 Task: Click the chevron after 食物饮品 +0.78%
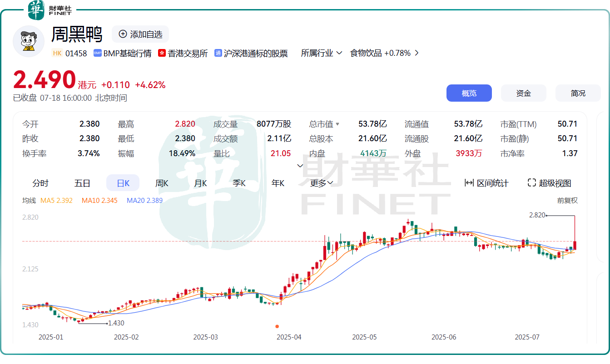click(417, 53)
